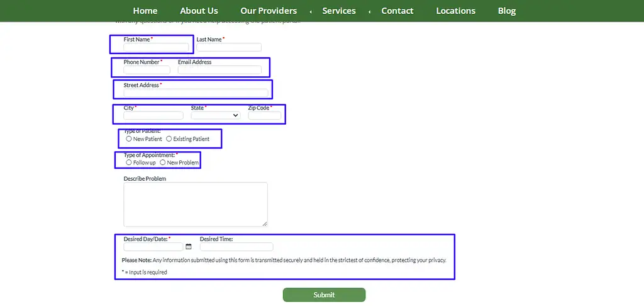The width and height of the screenshot is (644, 306).
Task: Select the Street Address text box
Action: click(196, 93)
